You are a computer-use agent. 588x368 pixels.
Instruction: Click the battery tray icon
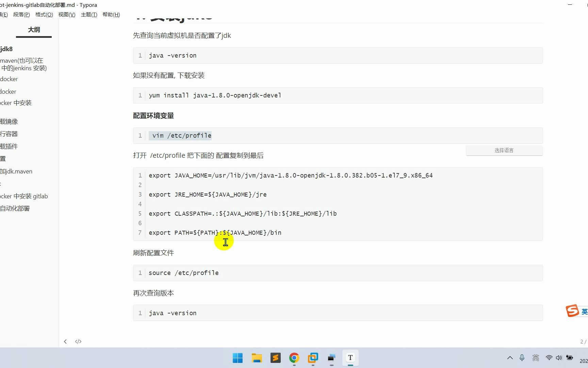pos(570,357)
